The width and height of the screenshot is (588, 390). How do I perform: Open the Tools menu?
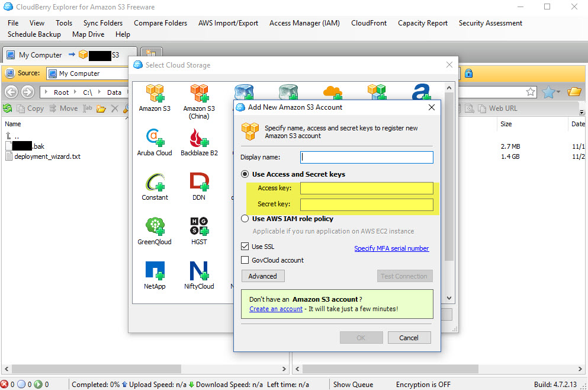click(x=64, y=23)
